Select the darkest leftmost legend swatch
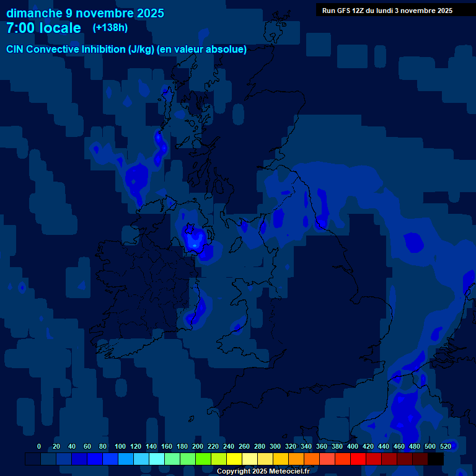This screenshot has height=476, width=476. [33, 459]
